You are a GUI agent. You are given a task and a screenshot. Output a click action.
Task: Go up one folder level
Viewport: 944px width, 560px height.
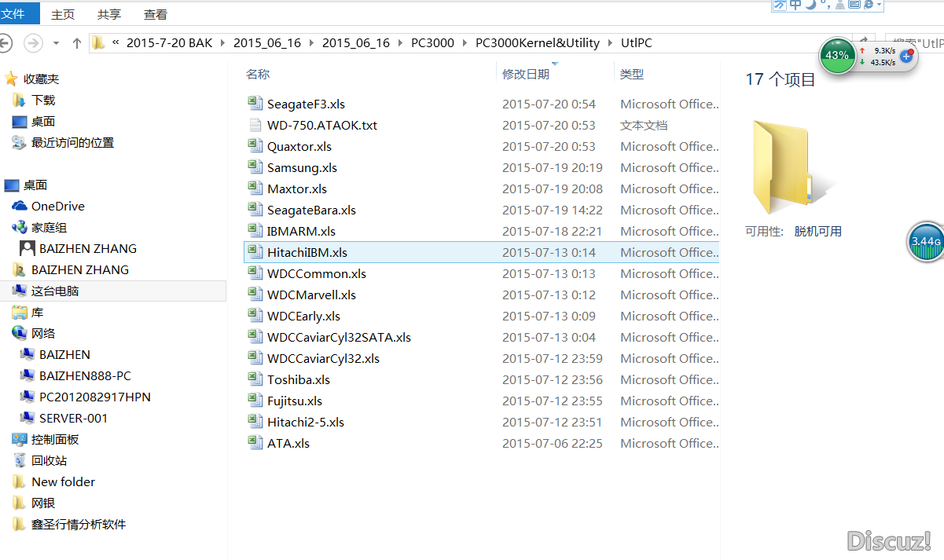[x=76, y=43]
